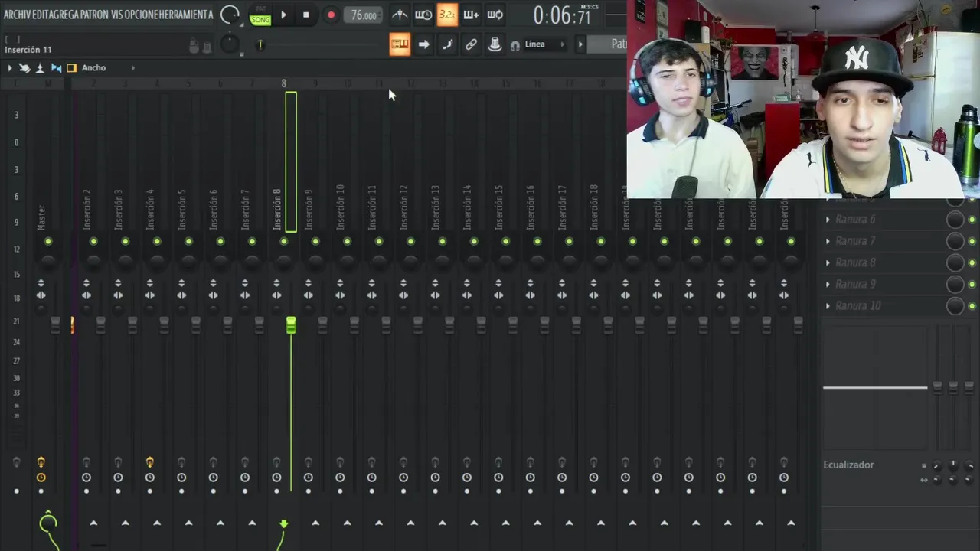Click the stamp-shaped icon beside the link

pyautogui.click(x=495, y=44)
